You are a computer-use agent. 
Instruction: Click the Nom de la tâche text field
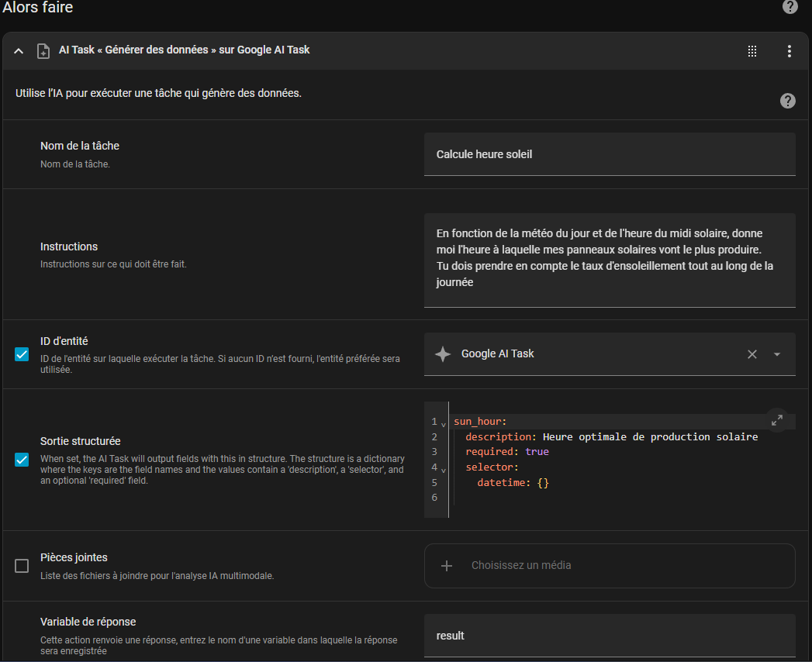point(609,154)
